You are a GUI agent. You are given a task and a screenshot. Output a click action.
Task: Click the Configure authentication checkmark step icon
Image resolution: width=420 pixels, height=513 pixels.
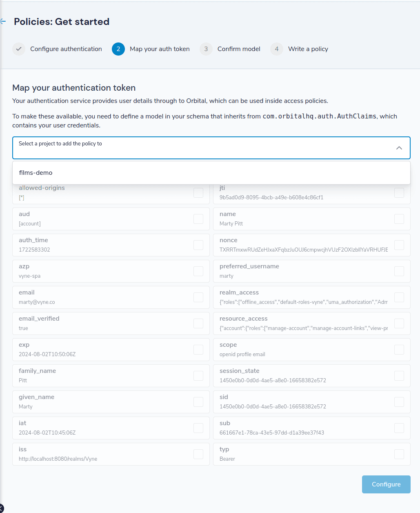pyautogui.click(x=19, y=49)
